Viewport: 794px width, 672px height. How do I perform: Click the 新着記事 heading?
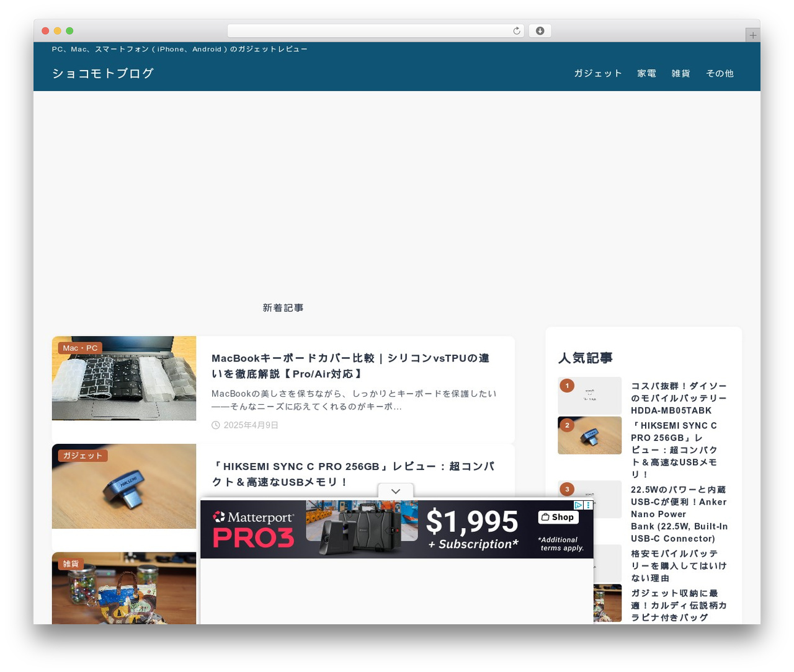[x=283, y=308]
